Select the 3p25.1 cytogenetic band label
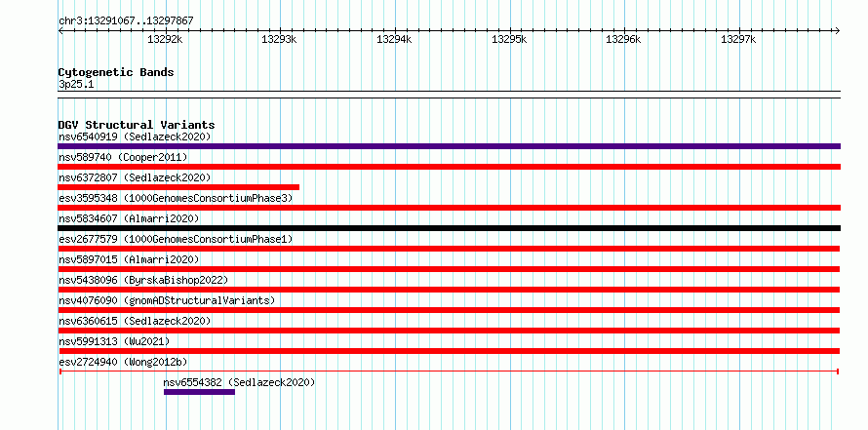 pos(76,84)
